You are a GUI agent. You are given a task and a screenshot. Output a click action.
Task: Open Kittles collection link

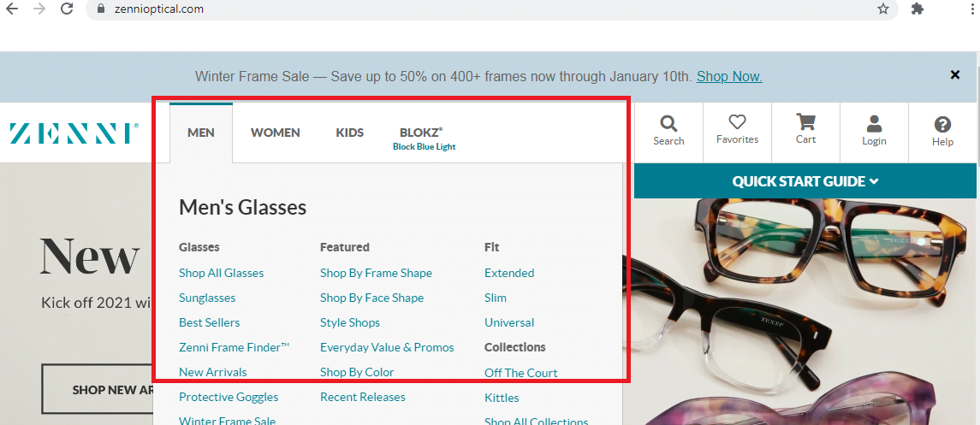(x=502, y=398)
